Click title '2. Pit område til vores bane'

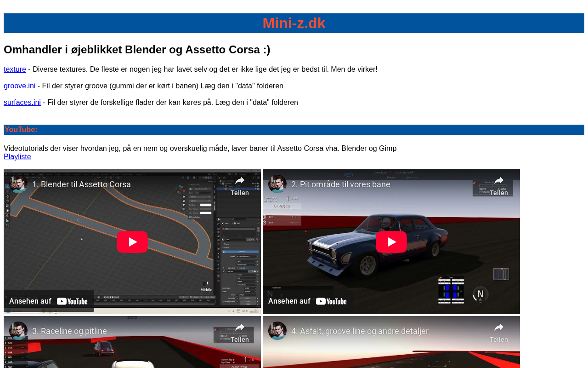[341, 184]
